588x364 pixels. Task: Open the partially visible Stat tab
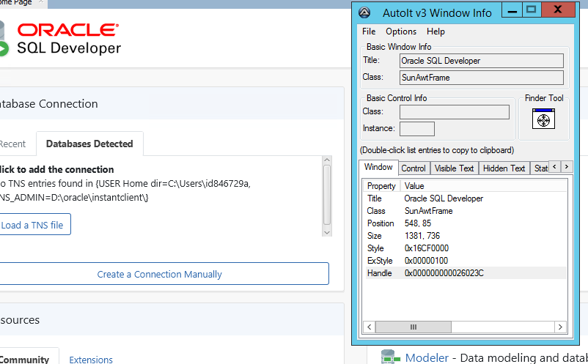pyautogui.click(x=540, y=168)
